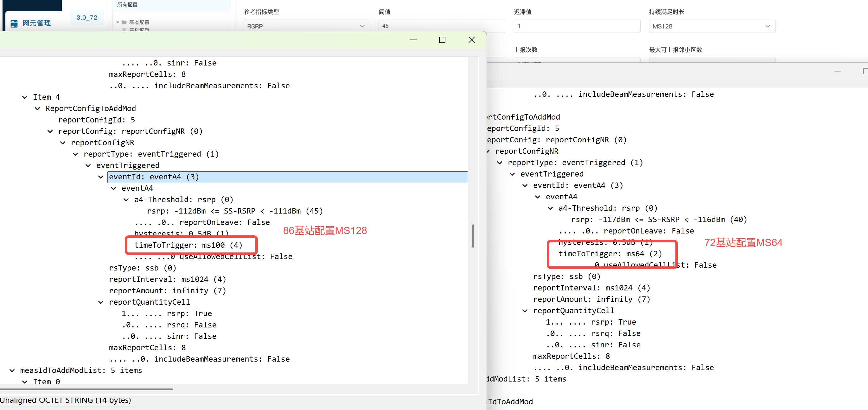Click the left window vertical scrollbar thumb

(473, 236)
